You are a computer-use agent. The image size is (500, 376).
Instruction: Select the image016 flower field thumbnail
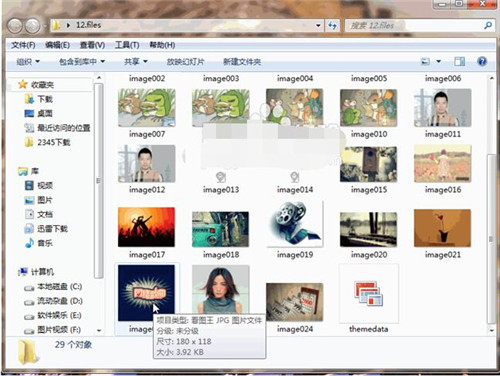443,163
